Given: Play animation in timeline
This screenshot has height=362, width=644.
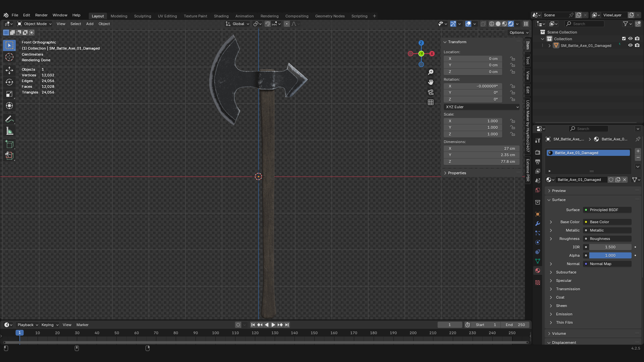Looking at the screenshot, I should coord(273,325).
